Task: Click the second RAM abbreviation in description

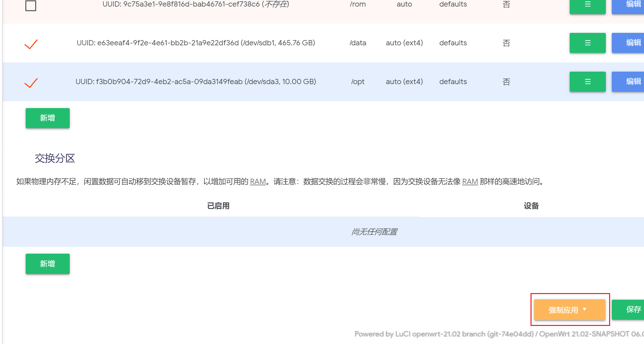Action: [470, 182]
